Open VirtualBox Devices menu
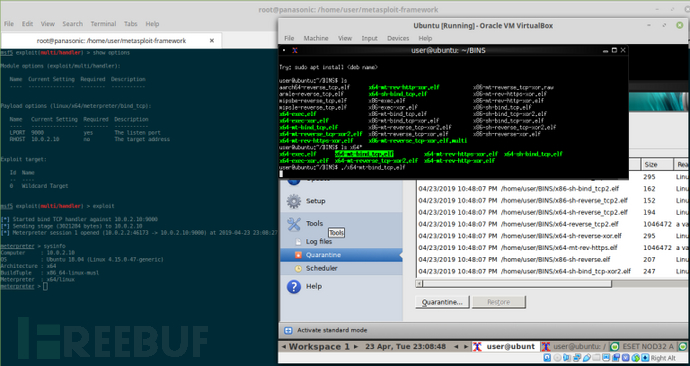This screenshot has width=690, height=366. pyautogui.click(x=398, y=38)
